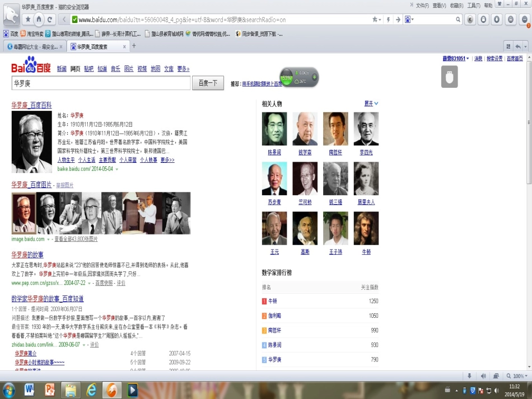
Task: Click into the Baidu search input field
Action: [x=101, y=83]
